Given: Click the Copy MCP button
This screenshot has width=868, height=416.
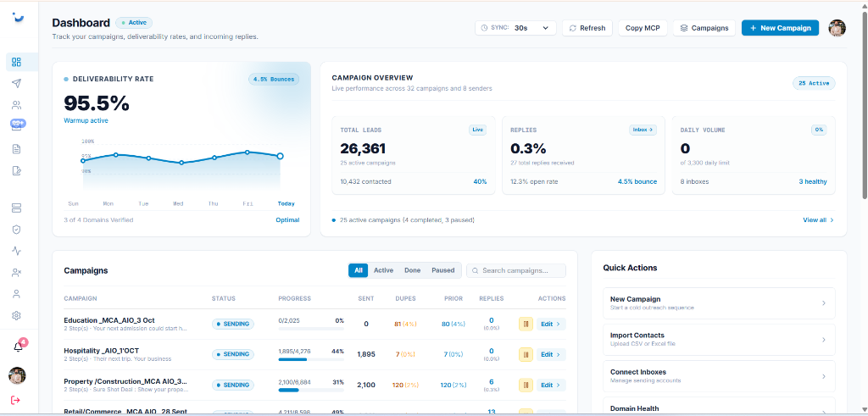Looking at the screenshot, I should pyautogui.click(x=643, y=28).
